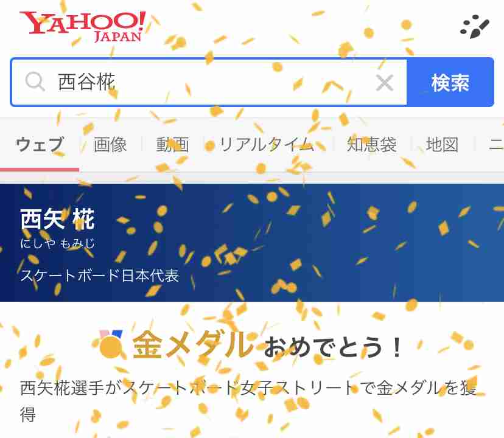Image resolution: width=504 pixels, height=438 pixels.
Task: Open the 知恵袋 tab
Action: click(x=371, y=144)
